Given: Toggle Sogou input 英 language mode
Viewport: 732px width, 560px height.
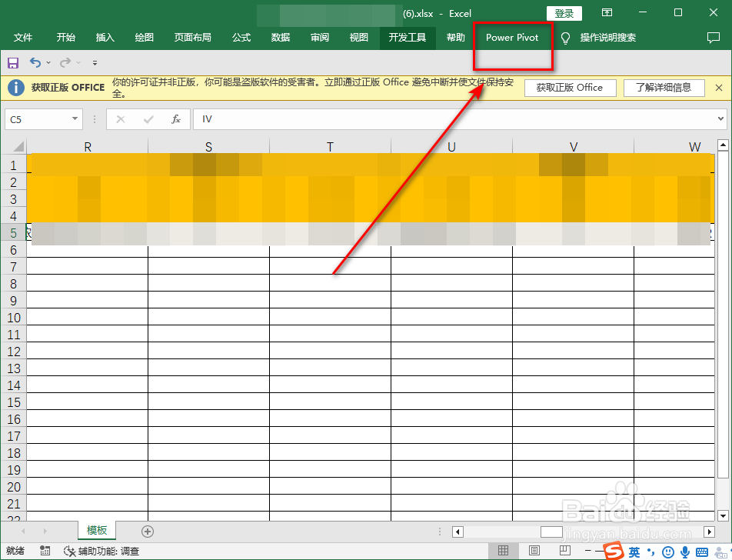Looking at the screenshot, I should (x=634, y=552).
